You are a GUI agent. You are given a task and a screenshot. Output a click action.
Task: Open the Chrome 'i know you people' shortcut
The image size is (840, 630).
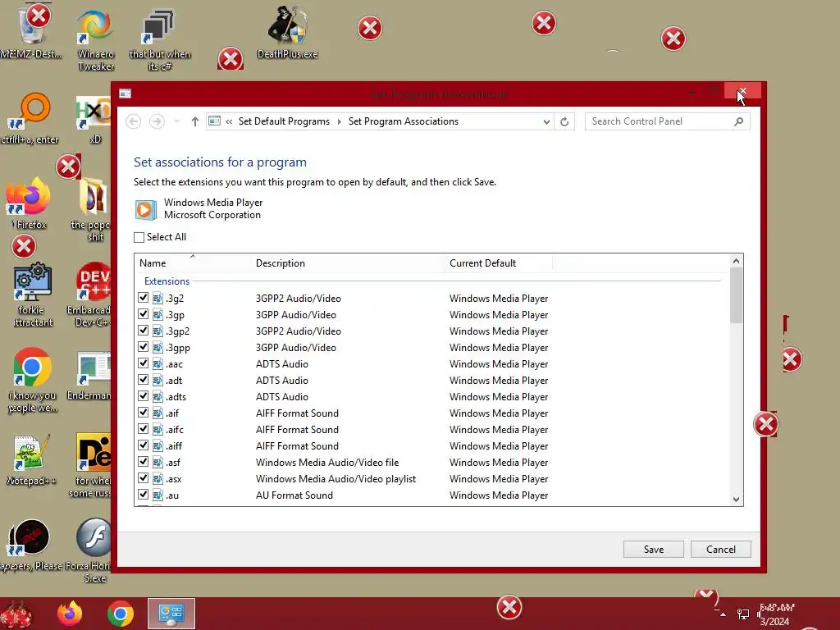click(32, 381)
